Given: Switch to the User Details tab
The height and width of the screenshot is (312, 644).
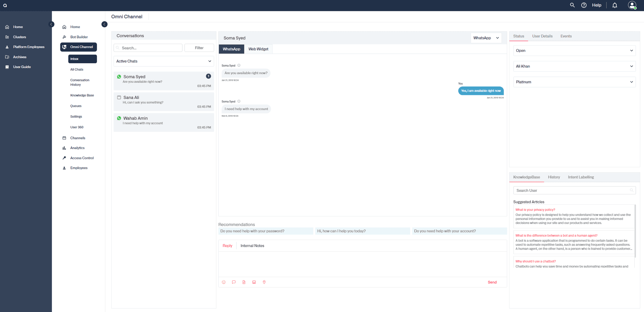Looking at the screenshot, I should (542, 36).
